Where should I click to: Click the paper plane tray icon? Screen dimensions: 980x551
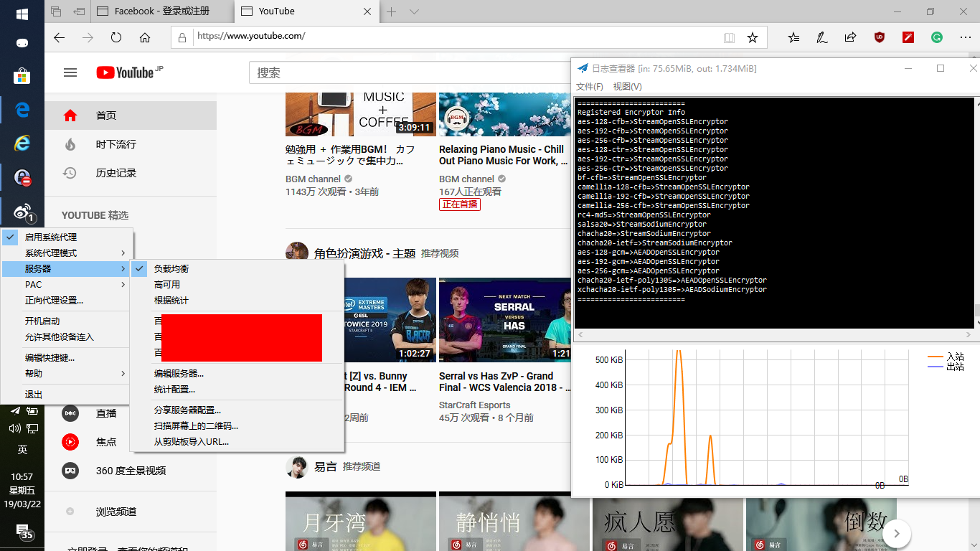tap(15, 410)
